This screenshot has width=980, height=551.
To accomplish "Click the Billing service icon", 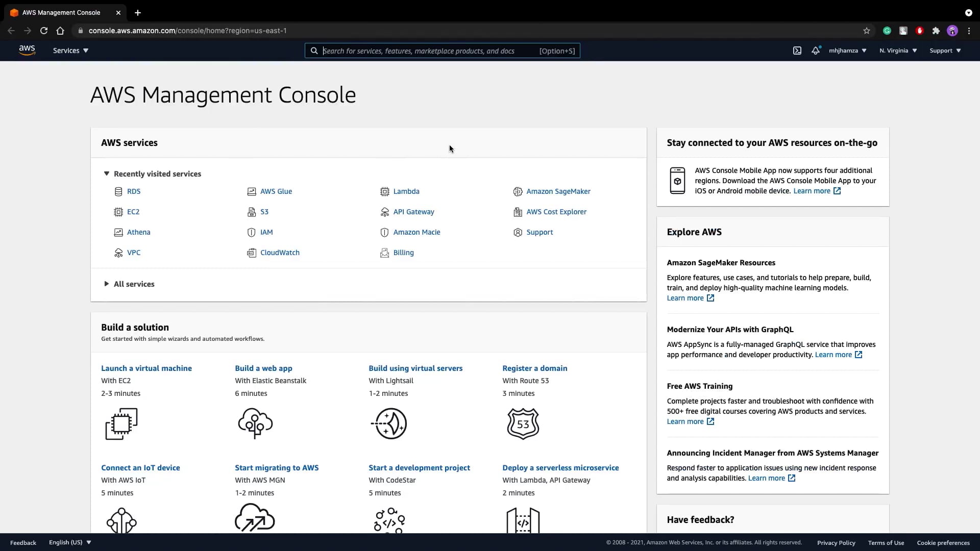I will pyautogui.click(x=385, y=253).
